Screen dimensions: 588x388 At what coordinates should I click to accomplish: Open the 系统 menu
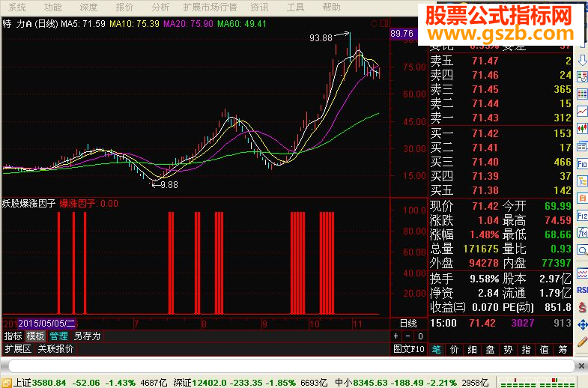pyautogui.click(x=17, y=7)
